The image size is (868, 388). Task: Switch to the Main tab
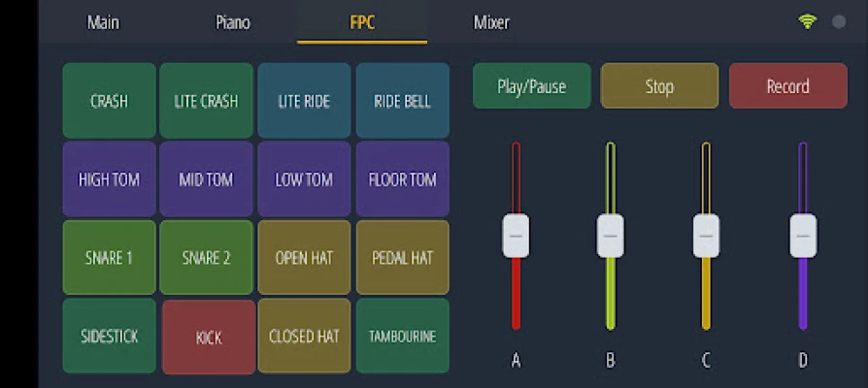[103, 21]
